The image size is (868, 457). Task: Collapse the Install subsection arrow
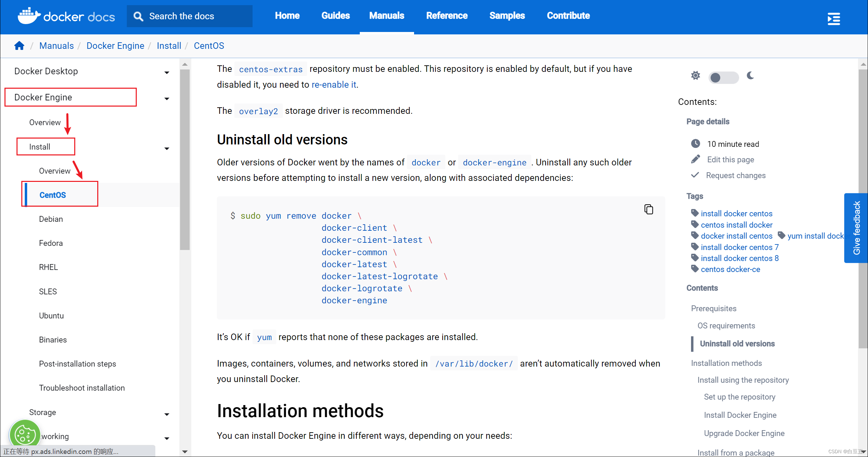click(x=167, y=149)
